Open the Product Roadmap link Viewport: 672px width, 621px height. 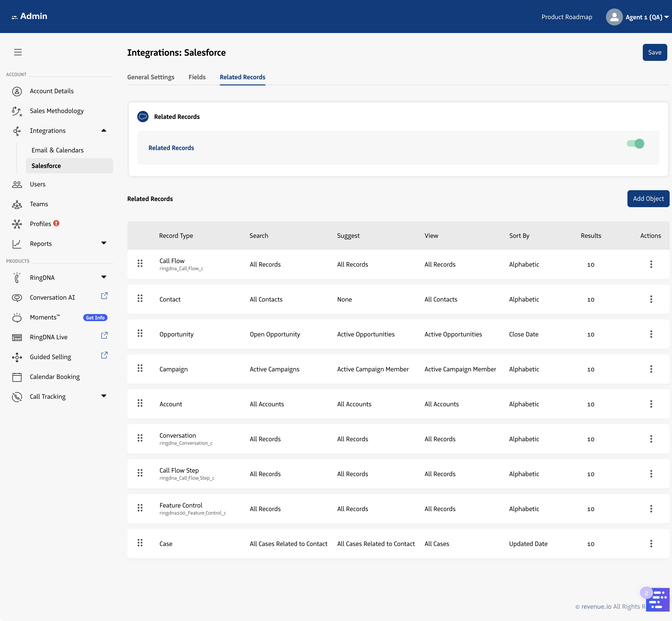(x=567, y=17)
